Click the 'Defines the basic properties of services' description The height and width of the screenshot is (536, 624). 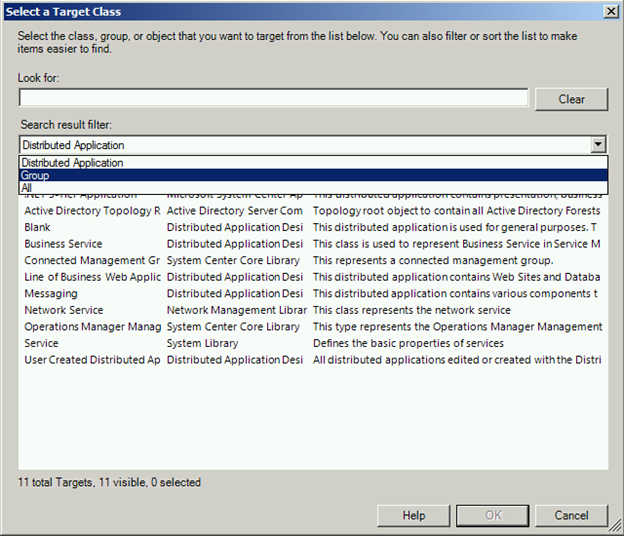pos(408,343)
